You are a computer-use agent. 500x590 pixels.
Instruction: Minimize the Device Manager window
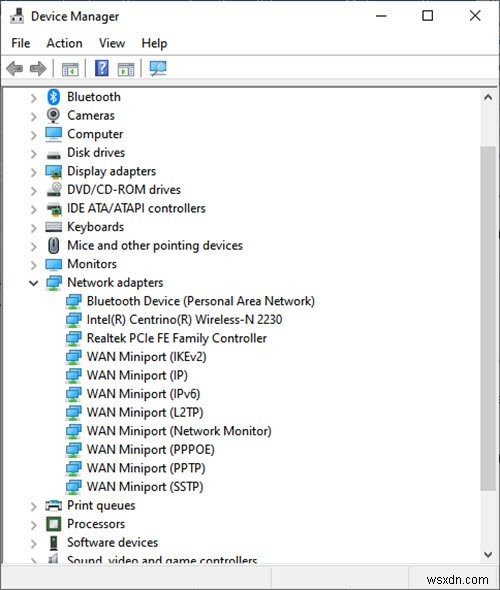[x=381, y=16]
